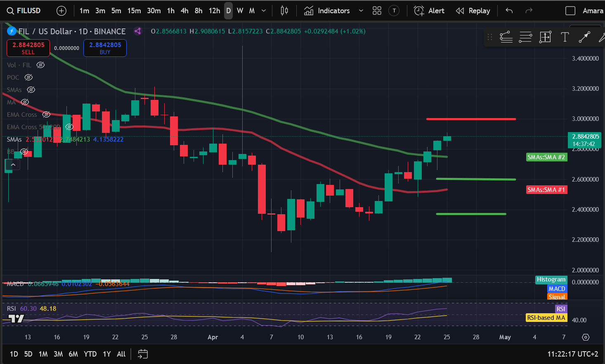This screenshot has height=364, width=605.
Task: Create a new Alert
Action: click(429, 11)
